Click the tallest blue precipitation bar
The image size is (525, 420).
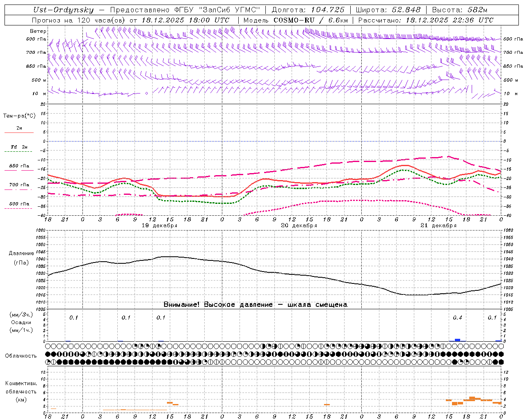point(457,340)
